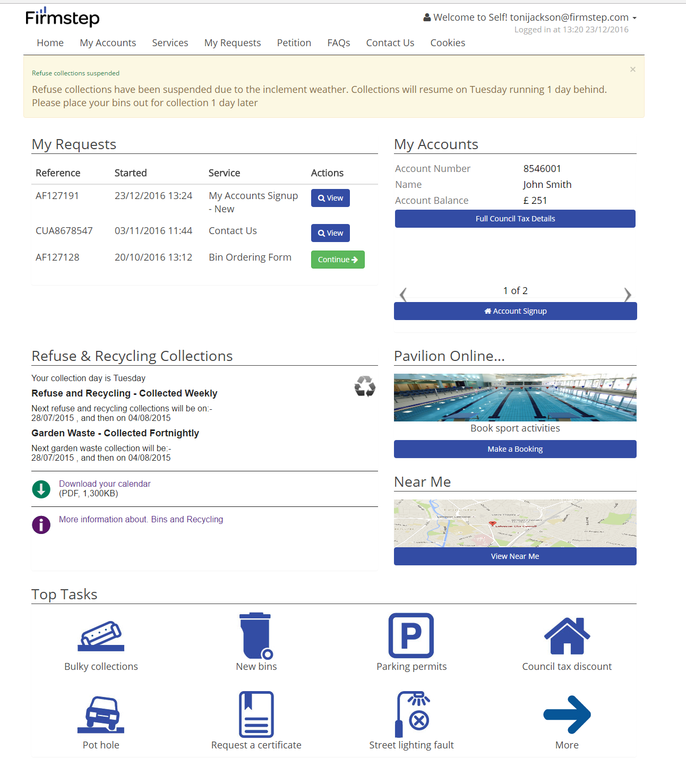
Task: Select the Bulky collections icon
Action: [x=101, y=636]
